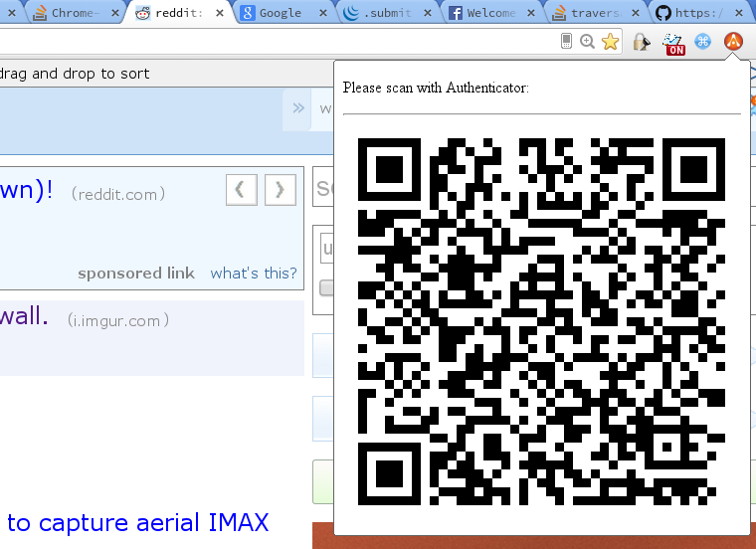The height and width of the screenshot is (549, 756).
Task: Open the post title ending in "wall."
Action: click(x=24, y=316)
